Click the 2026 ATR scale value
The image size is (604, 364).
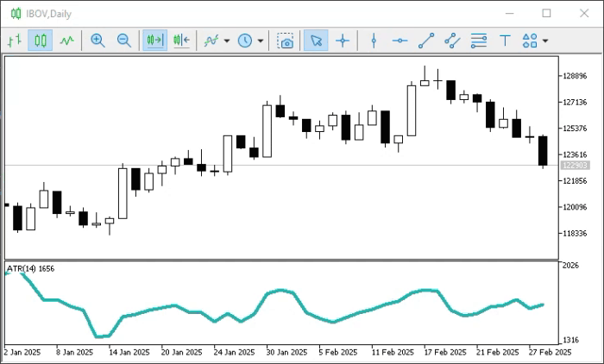[x=570, y=266]
